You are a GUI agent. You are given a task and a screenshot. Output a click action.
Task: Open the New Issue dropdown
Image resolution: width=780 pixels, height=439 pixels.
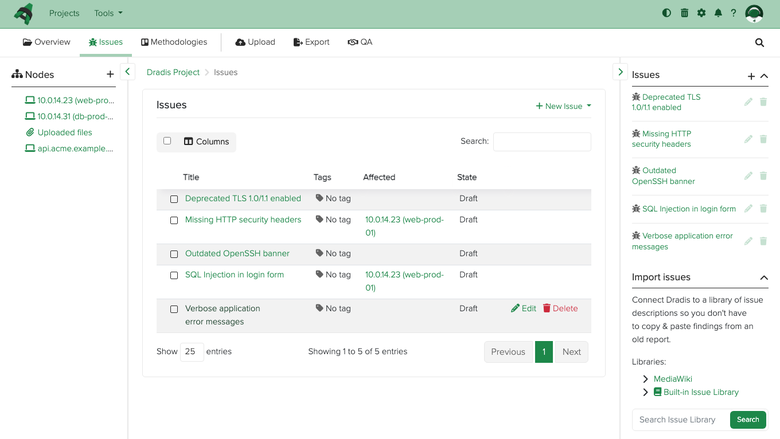563,106
